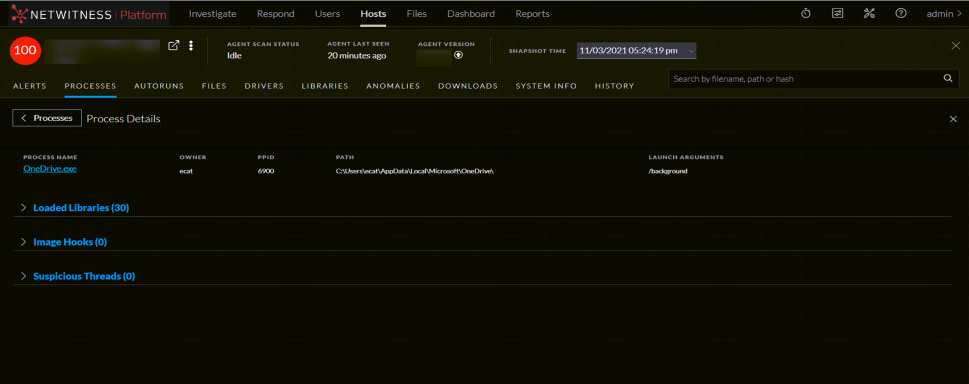Click the owner value ecat

pyautogui.click(x=185, y=171)
